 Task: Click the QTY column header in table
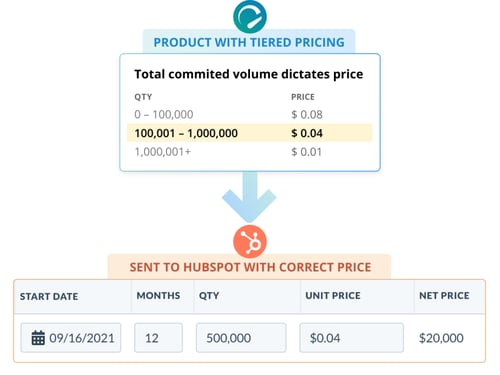(209, 296)
